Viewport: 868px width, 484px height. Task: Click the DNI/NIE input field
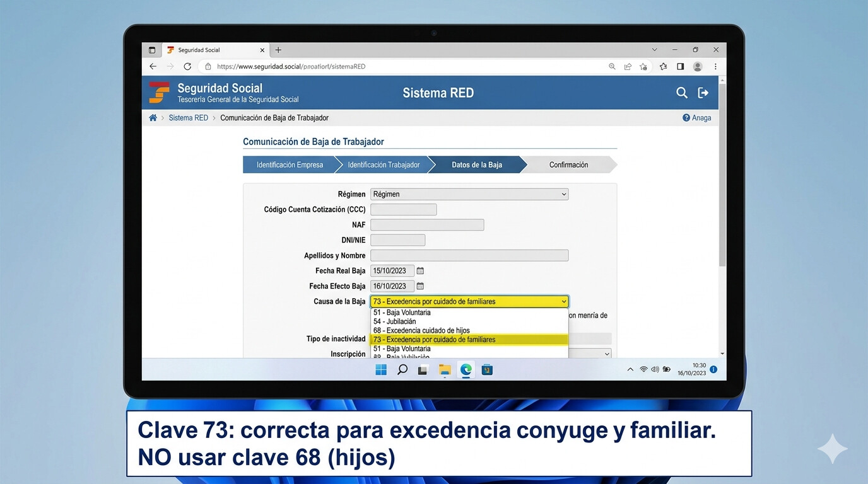(398, 240)
